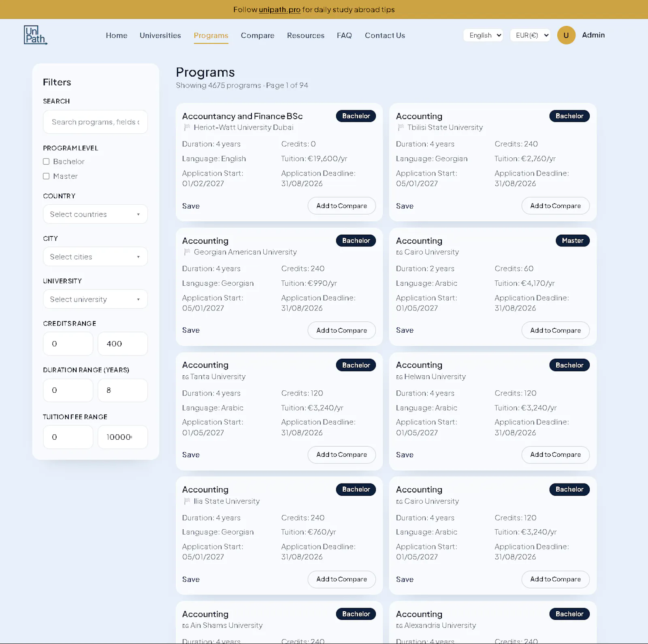
Task: Click the Helwan University name
Action: [435, 377]
